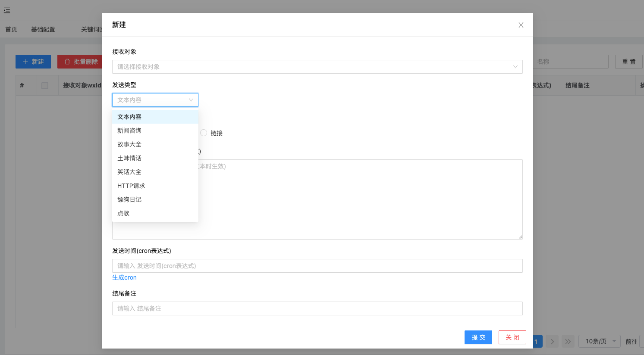Image resolution: width=644 pixels, height=355 pixels.
Task: Jump to last page double-arrow icon
Action: pos(568,342)
